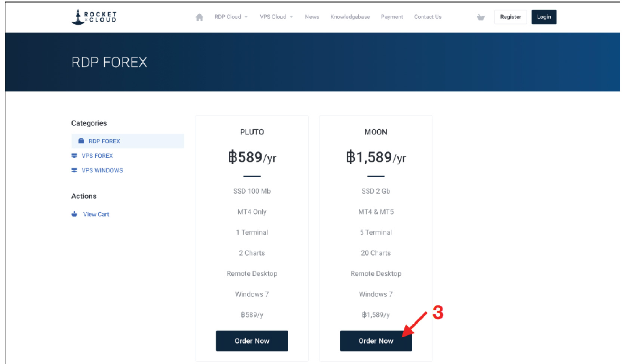Select the VPS WINDOWS category link

[x=102, y=170]
